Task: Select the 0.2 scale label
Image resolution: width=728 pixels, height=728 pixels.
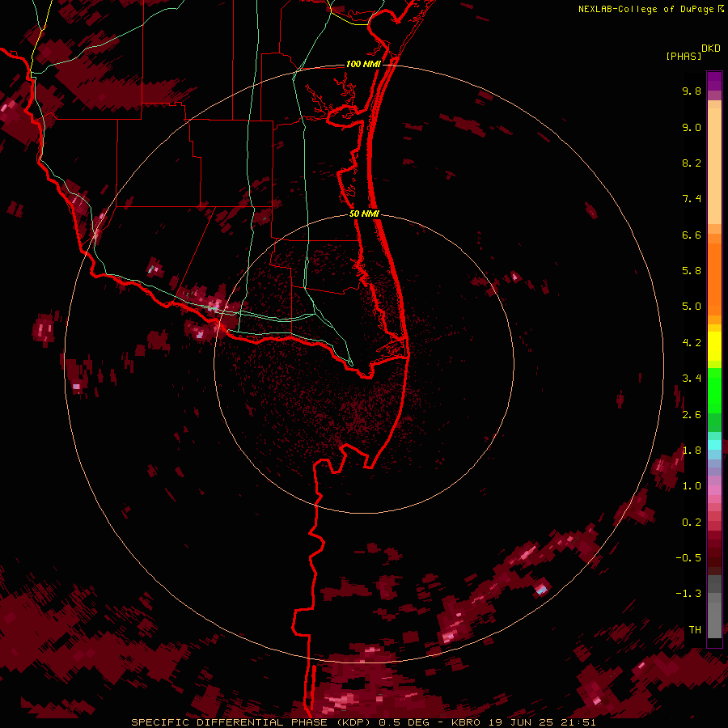Action: coord(692,523)
